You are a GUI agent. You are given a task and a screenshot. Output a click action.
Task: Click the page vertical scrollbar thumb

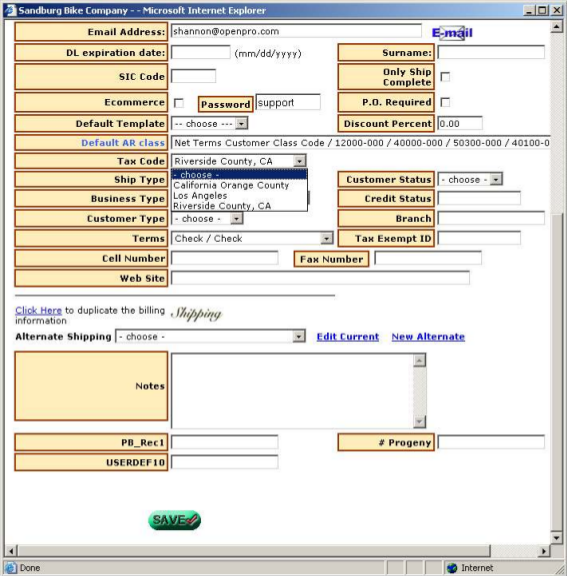pyautogui.click(x=557, y=372)
